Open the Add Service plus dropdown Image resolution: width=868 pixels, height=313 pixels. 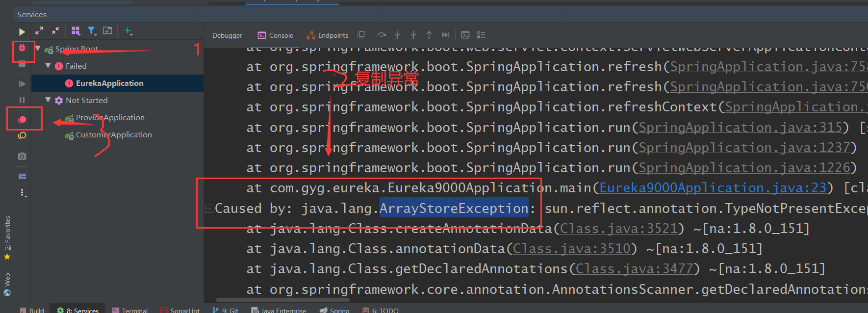click(x=128, y=31)
